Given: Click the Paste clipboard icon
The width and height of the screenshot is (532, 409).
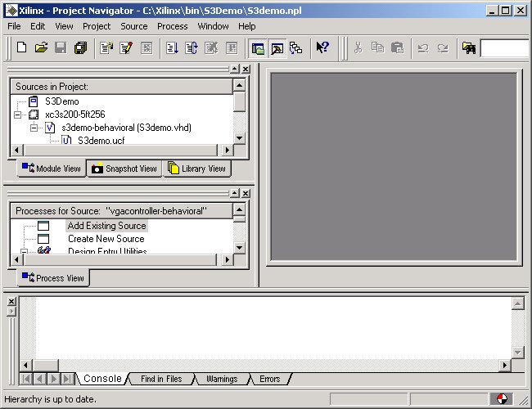Looking at the screenshot, I should pyautogui.click(x=397, y=47).
